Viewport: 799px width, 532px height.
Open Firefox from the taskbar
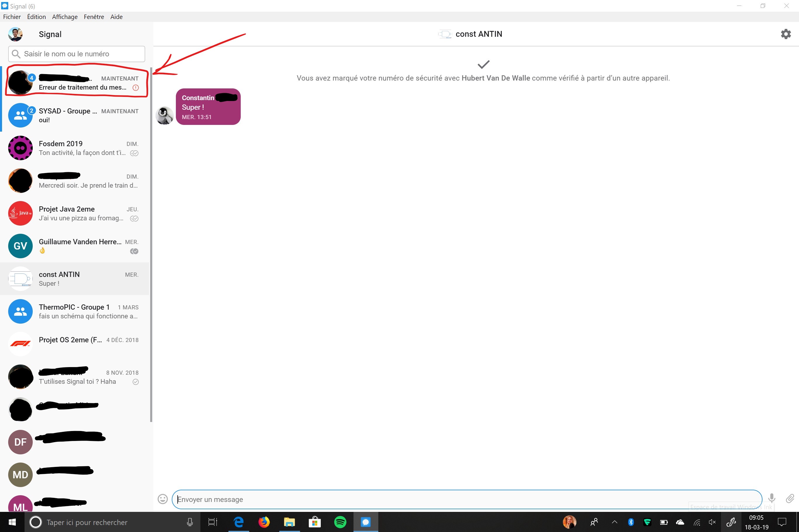264,522
